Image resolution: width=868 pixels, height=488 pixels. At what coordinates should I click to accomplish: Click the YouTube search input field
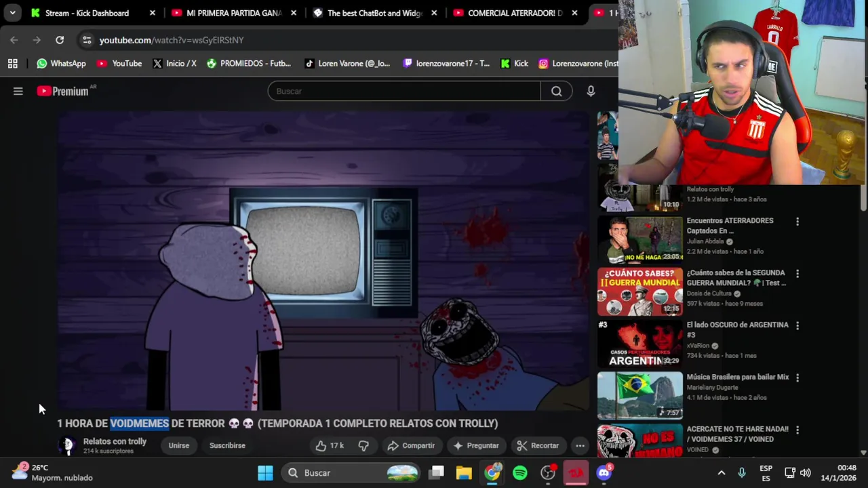(x=404, y=91)
